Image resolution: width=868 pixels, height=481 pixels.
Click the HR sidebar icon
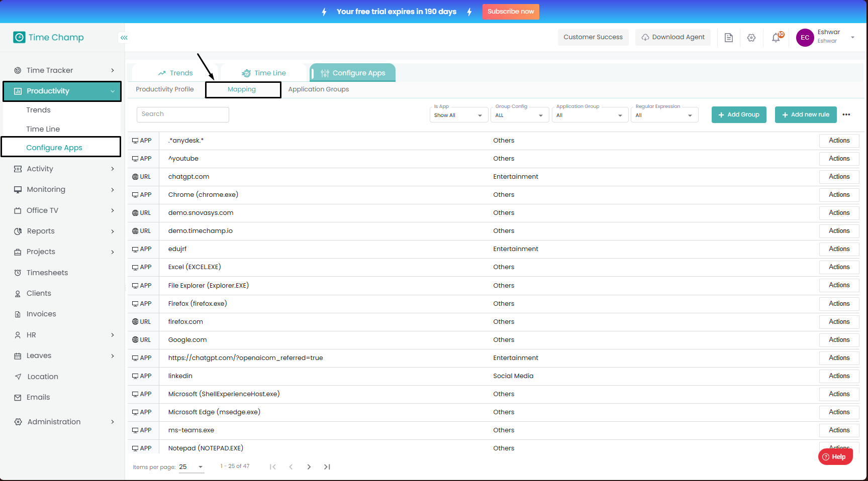18,335
